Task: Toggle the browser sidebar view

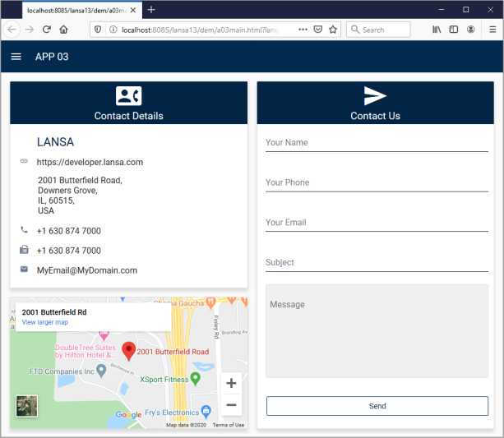Action: (x=454, y=30)
